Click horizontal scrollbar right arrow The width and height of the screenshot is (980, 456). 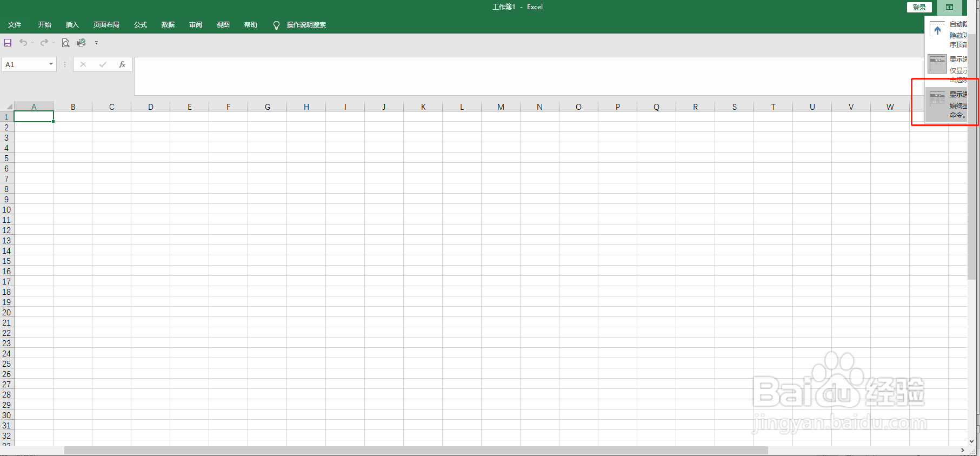tap(962, 450)
